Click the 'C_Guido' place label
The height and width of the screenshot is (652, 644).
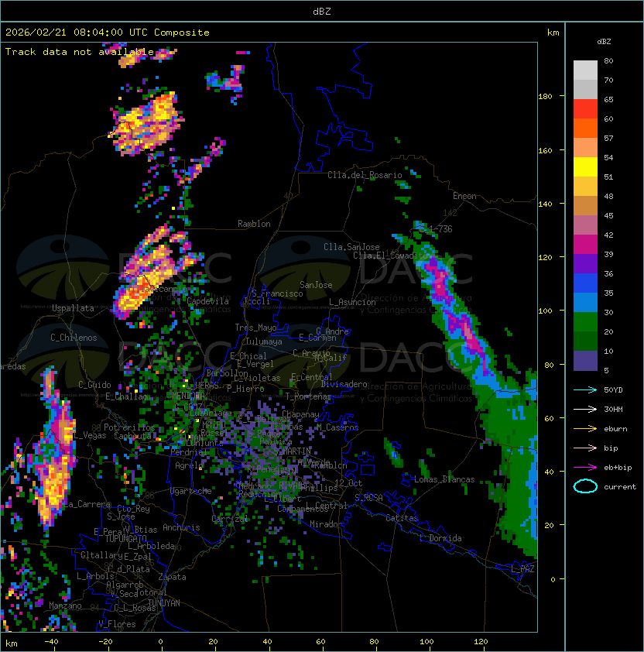click(x=94, y=385)
